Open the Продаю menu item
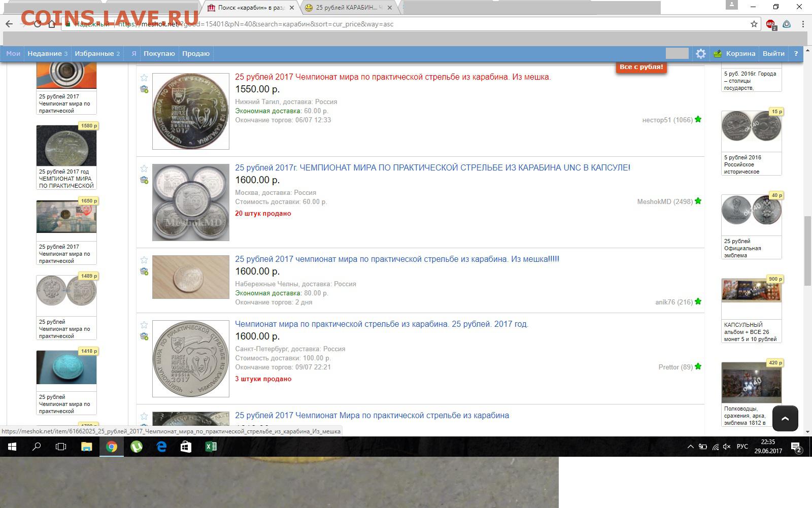Viewport: 812px width, 508px height. [x=196, y=53]
